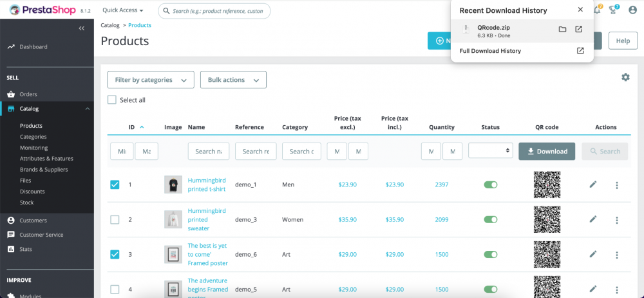Open Customers in the sidebar
This screenshot has height=298, width=644.
click(33, 220)
